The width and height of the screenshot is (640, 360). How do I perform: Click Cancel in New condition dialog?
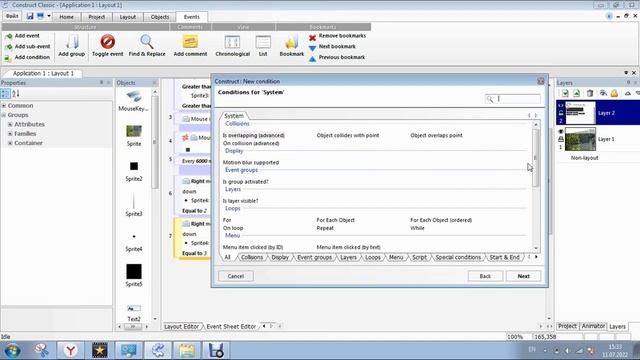(x=236, y=276)
